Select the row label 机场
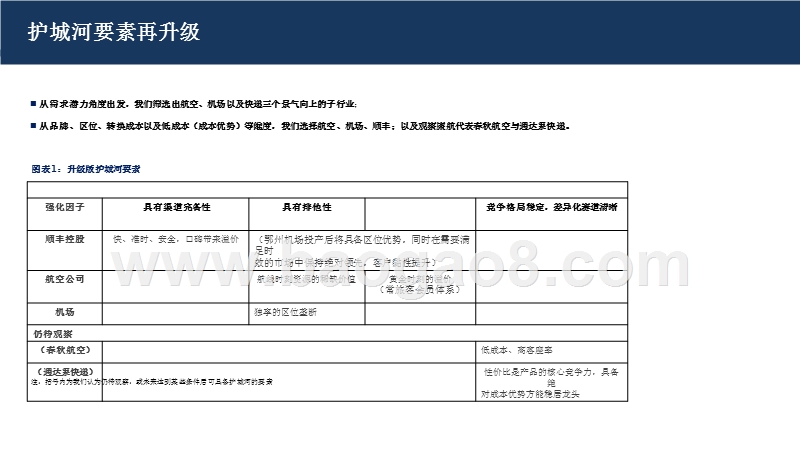This screenshot has width=800, height=450. (x=65, y=312)
